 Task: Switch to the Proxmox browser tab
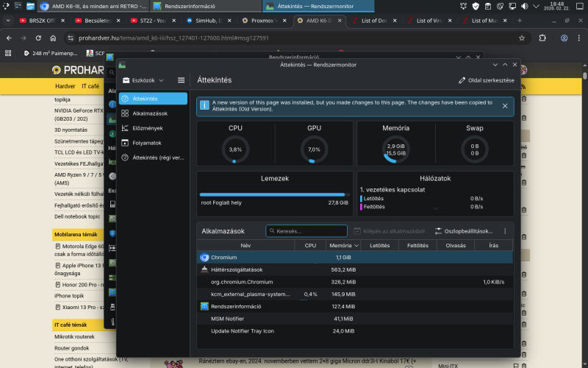[x=262, y=21]
